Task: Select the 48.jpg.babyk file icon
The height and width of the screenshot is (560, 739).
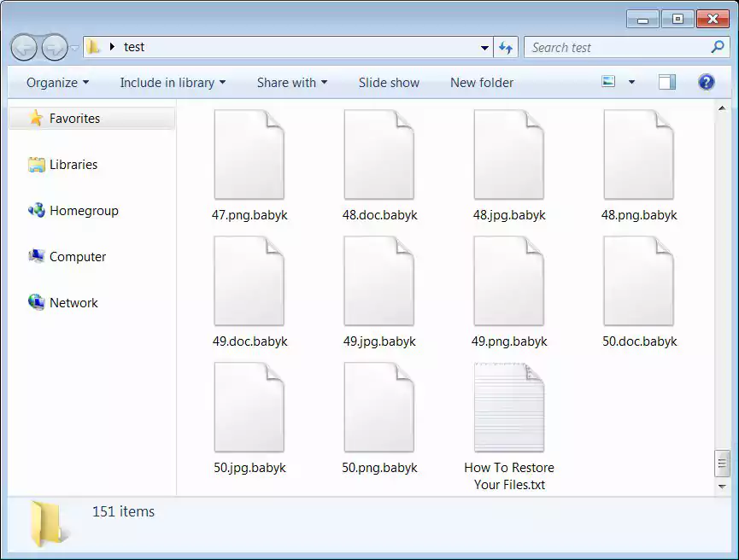Action: point(509,155)
